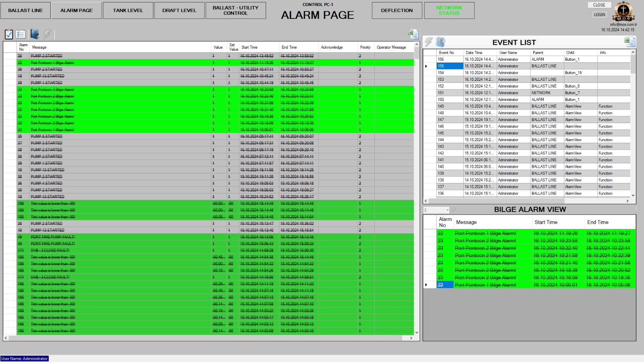Viewport: 644px width, 362px height.
Task: Export alarm list using Excel icon
Action: point(413,34)
